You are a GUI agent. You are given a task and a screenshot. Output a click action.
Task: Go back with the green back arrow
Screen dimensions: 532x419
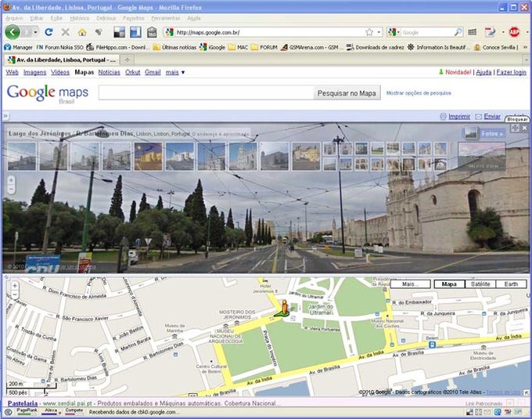tap(13, 32)
